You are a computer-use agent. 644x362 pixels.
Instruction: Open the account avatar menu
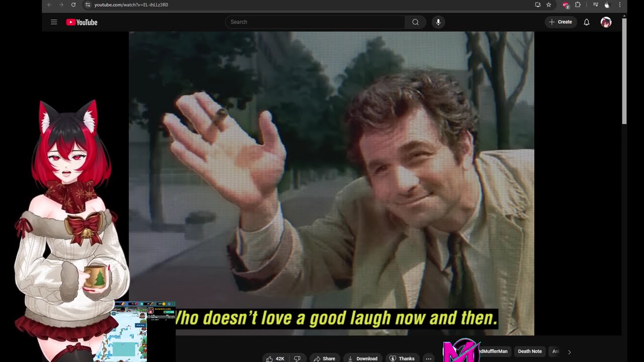606,22
